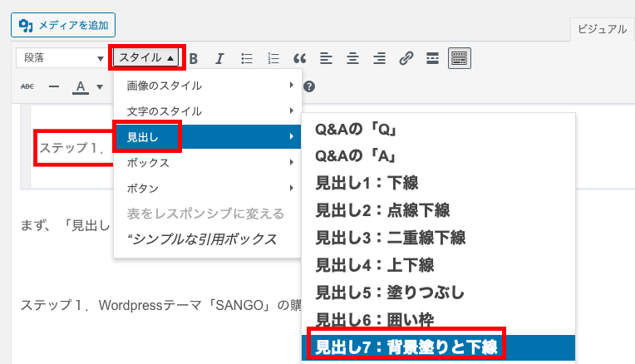
Task: Insert a bulleted list
Action: pyautogui.click(x=247, y=58)
